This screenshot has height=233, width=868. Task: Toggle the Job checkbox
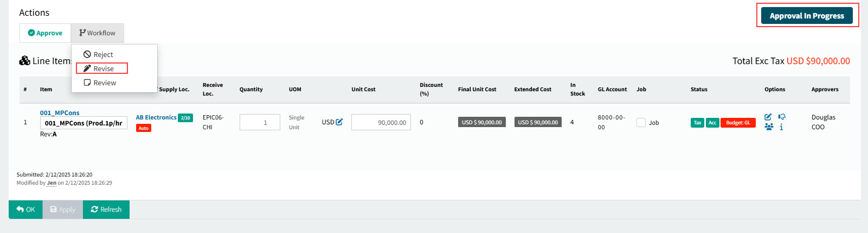click(641, 123)
